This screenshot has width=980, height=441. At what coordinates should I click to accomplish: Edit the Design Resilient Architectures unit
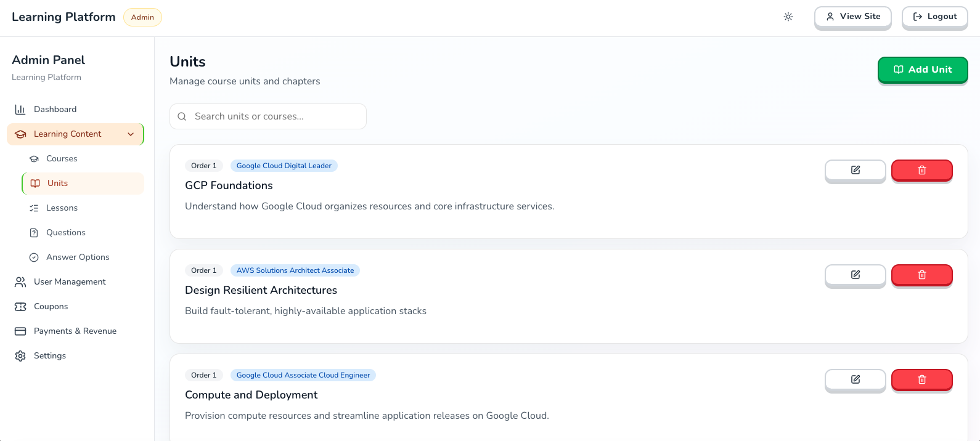click(x=855, y=275)
